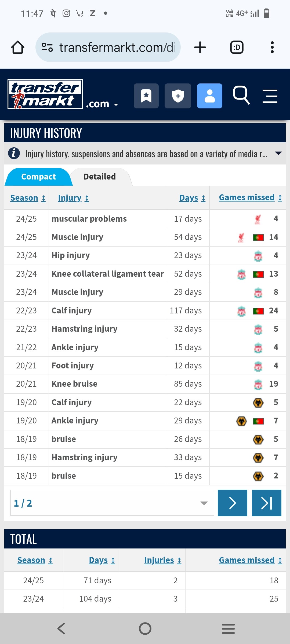Open the user profile icon
The image size is (290, 644).
click(x=210, y=96)
